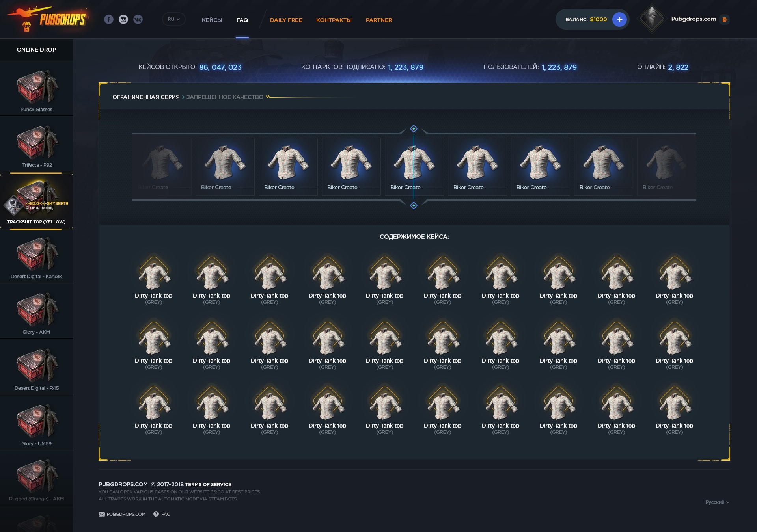757x532 pixels.
Task: Expand the Русский language selector
Action: 717,502
